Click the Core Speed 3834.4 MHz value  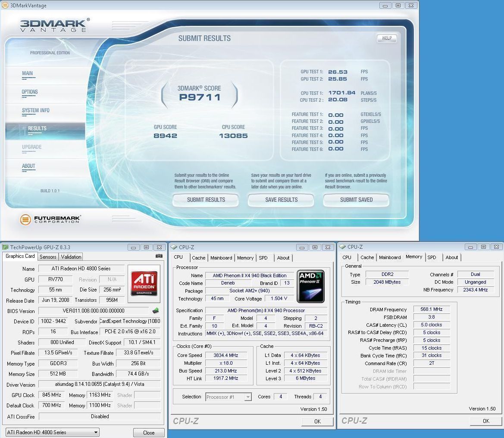coord(226,355)
